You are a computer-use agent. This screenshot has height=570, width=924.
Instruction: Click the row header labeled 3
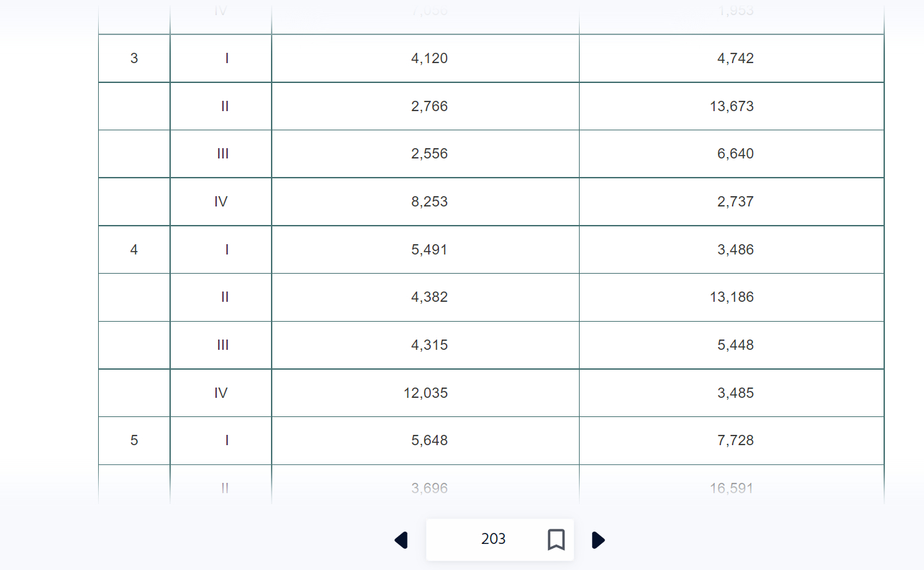(134, 58)
